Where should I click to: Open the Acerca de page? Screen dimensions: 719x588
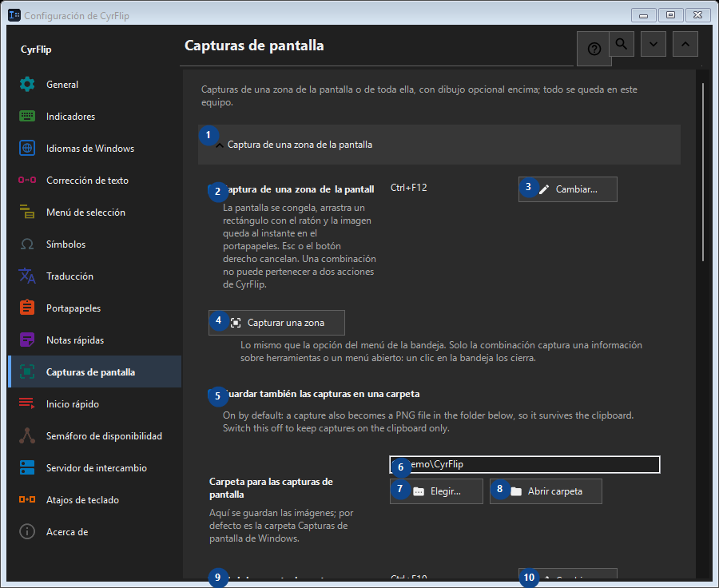pyautogui.click(x=95, y=532)
